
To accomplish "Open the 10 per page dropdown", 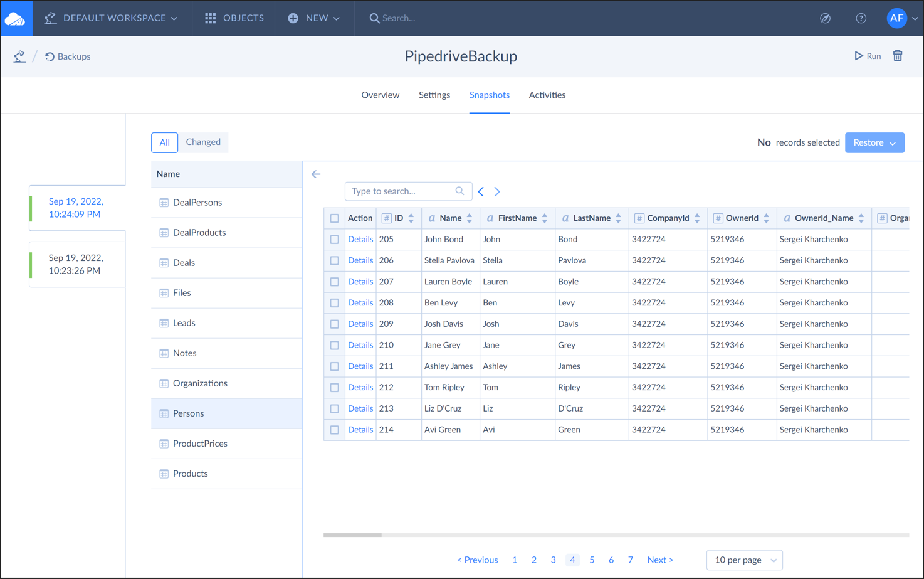I will pos(745,560).
